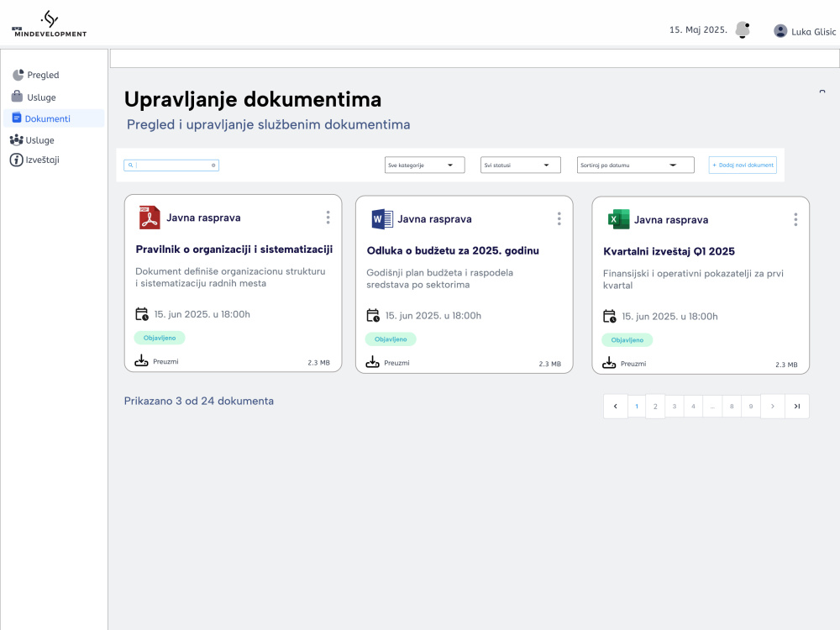Click the Excel icon on the Kvartalni izveštaj card
The width and height of the screenshot is (840, 630).
619,219
